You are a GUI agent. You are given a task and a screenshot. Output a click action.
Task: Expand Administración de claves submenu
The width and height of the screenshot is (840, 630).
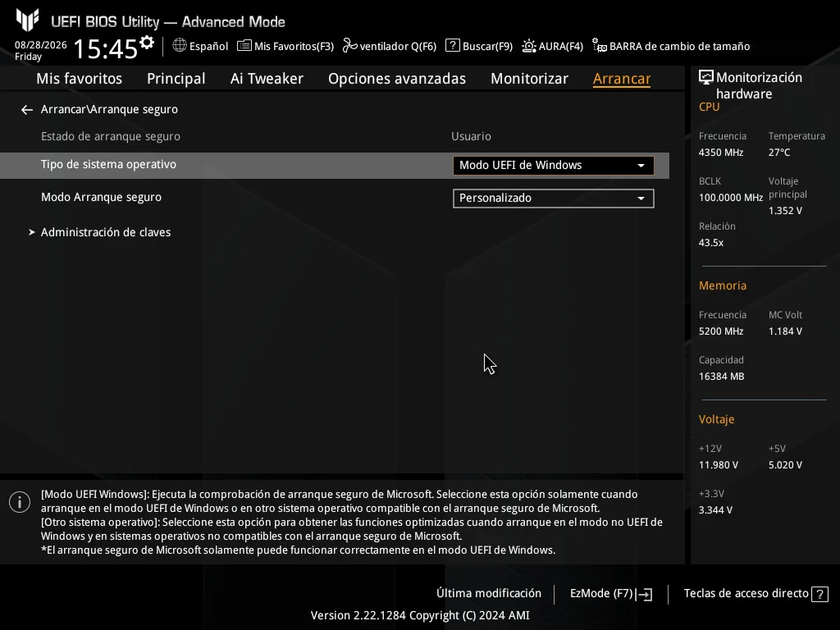pos(106,232)
